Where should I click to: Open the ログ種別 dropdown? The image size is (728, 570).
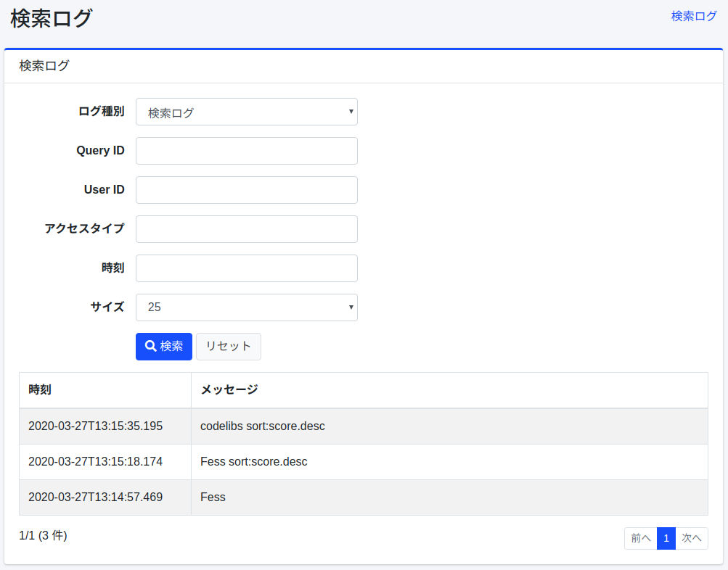click(x=246, y=112)
